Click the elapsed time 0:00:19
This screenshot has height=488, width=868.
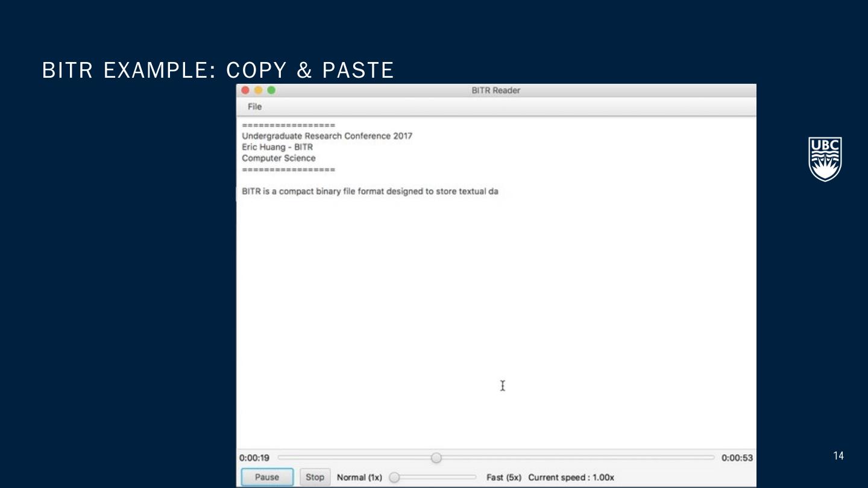[x=254, y=458]
